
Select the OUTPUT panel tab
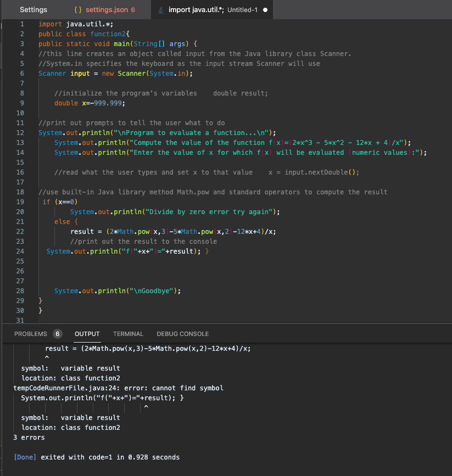[87, 333]
